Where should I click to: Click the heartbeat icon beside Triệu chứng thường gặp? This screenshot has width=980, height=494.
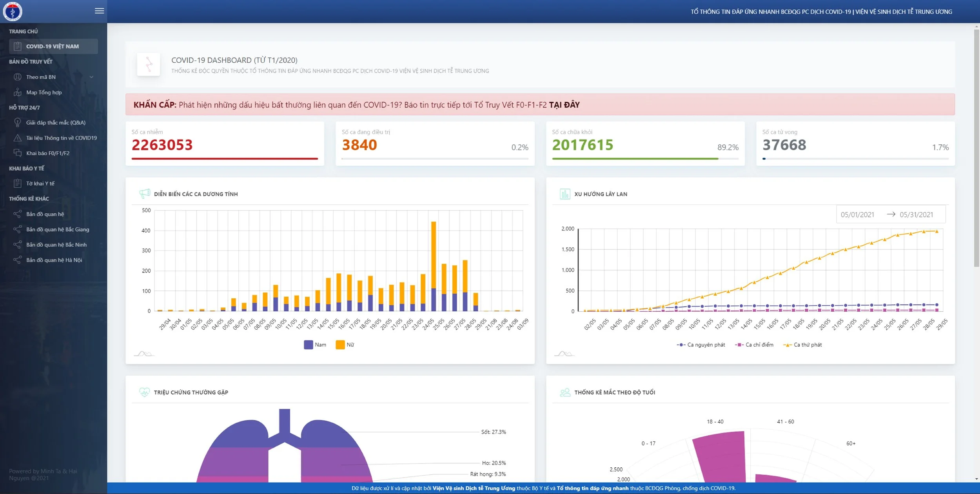pos(144,392)
